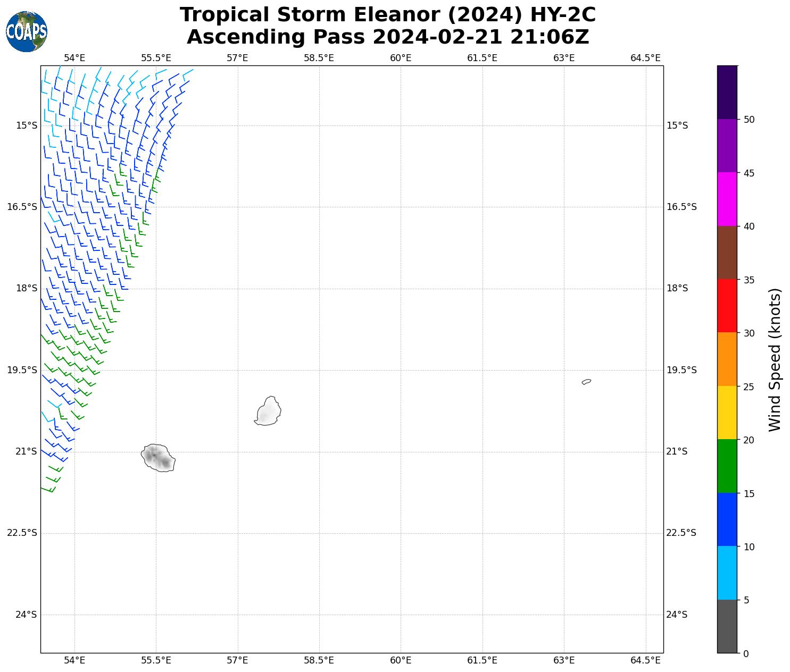The width and height of the screenshot is (790, 672).
Task: Click the COAPS globe logo
Action: pos(27,32)
